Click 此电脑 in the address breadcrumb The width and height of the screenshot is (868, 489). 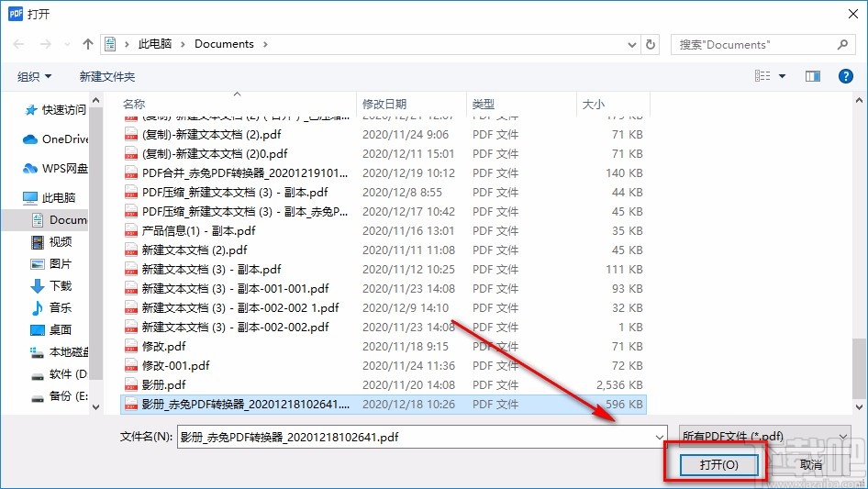pyautogui.click(x=155, y=44)
